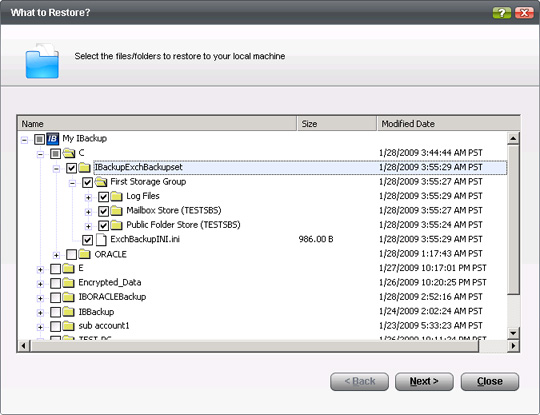Click the vertical scrollbar up arrow

point(513,138)
